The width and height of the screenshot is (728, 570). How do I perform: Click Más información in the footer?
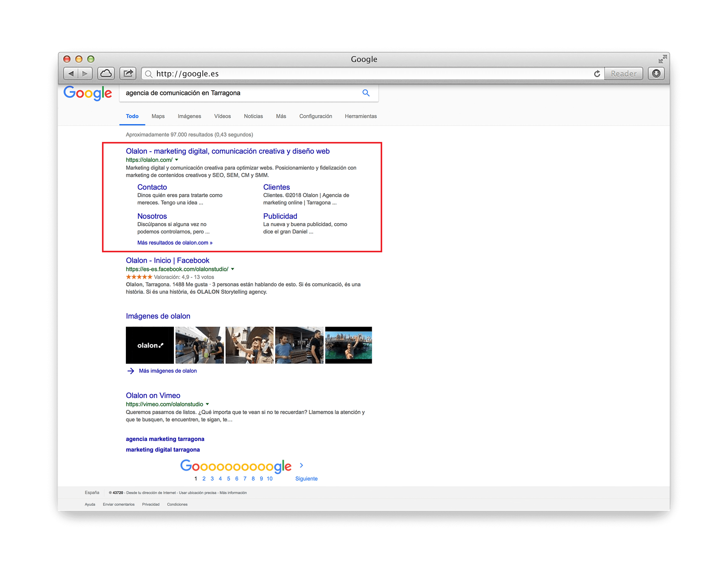coord(233,493)
